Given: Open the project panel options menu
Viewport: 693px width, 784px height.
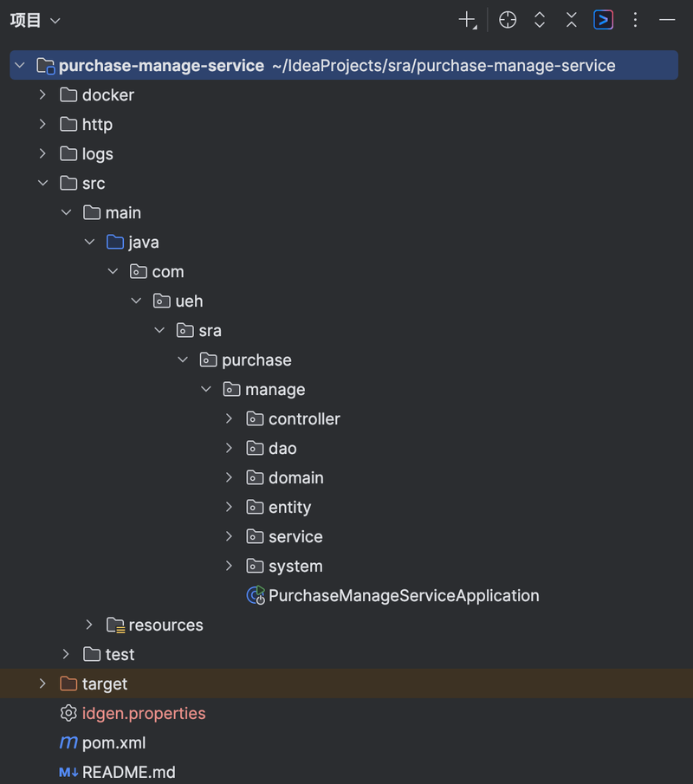Looking at the screenshot, I should [x=636, y=20].
